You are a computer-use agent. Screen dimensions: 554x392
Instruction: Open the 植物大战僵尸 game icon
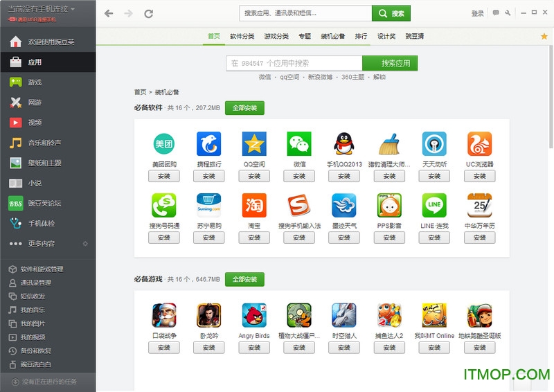(x=299, y=315)
